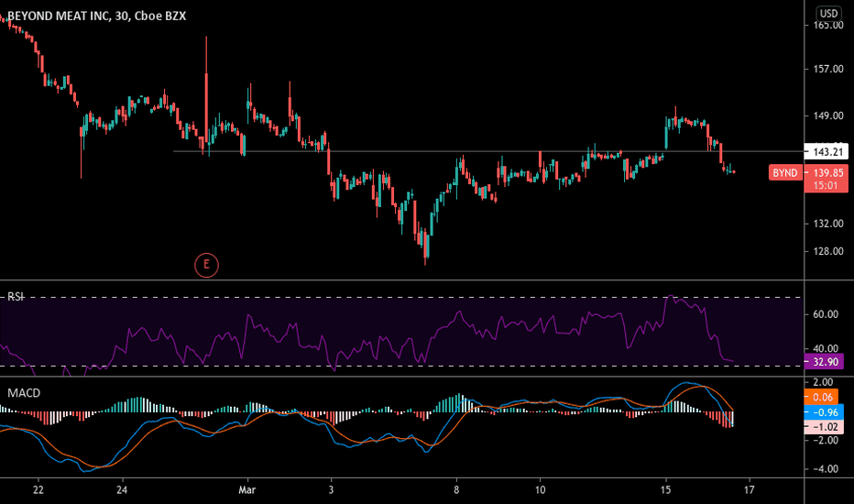Viewport: 854px width, 504px height.
Task: Click the 132.00 price axis label
Action: click(x=827, y=224)
